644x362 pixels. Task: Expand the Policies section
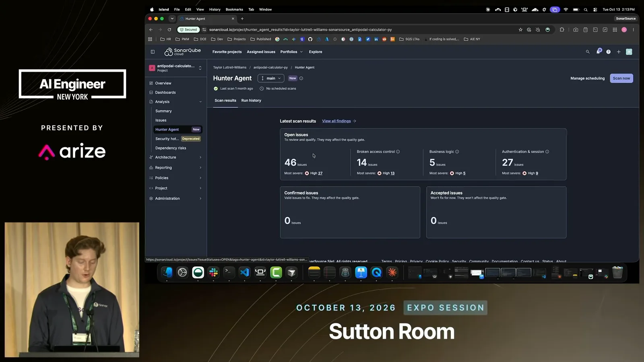[x=175, y=178]
